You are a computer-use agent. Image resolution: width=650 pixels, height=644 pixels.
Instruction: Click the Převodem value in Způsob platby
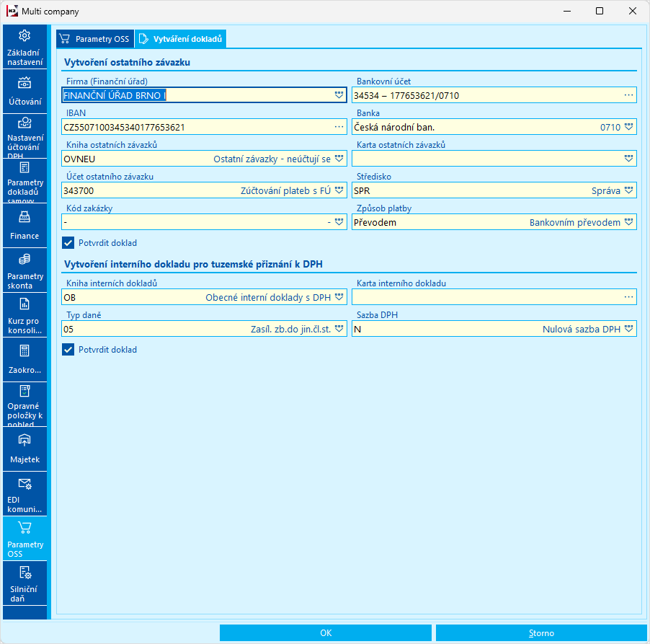click(375, 223)
